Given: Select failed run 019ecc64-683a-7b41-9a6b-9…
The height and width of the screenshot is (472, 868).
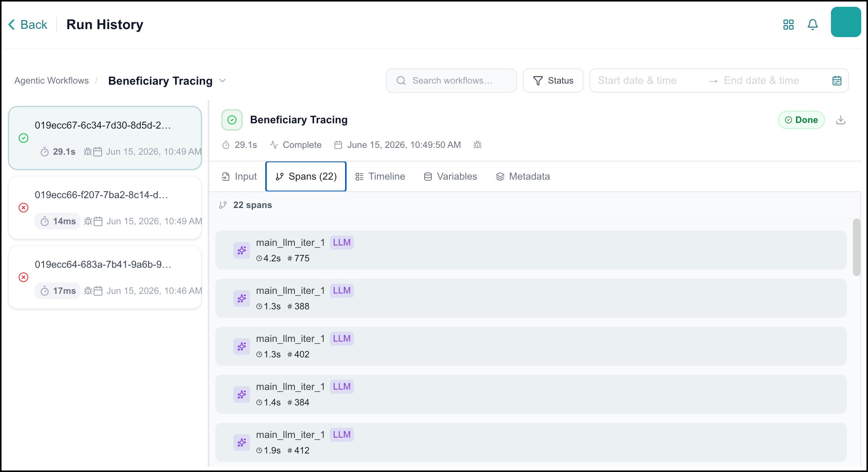Looking at the screenshot, I should pos(105,277).
